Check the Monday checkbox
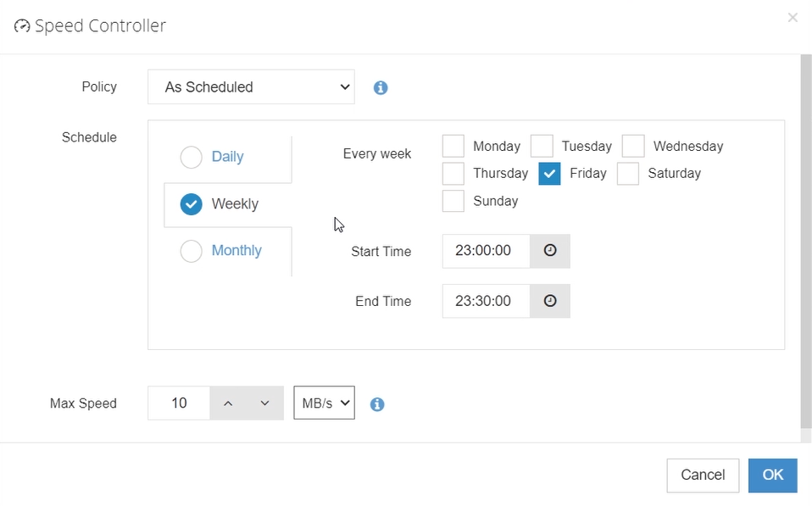 point(453,146)
